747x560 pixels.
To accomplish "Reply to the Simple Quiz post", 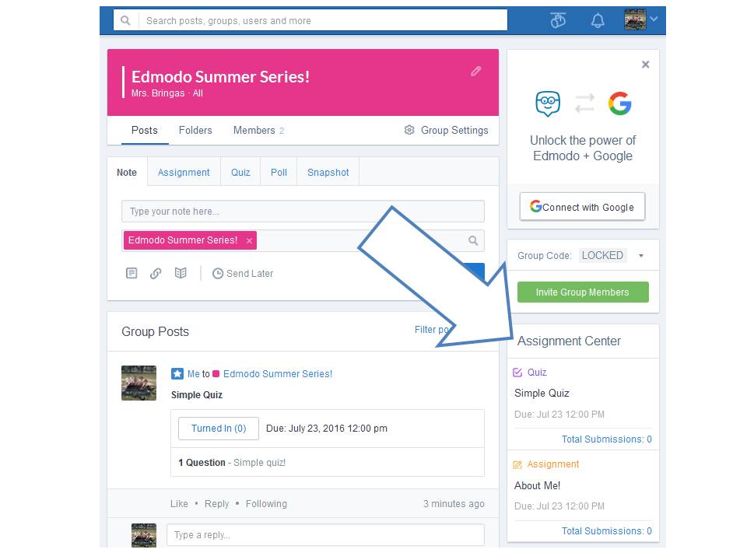I will pos(217,504).
